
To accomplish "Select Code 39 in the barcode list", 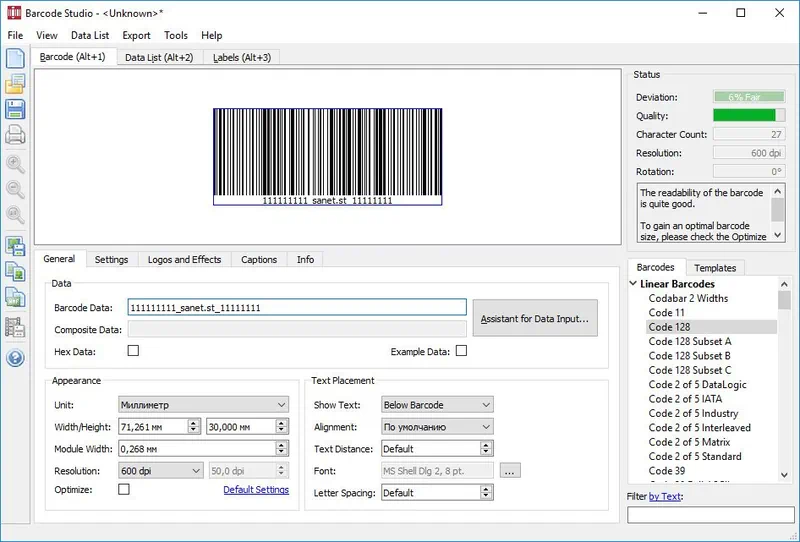I will coord(666,471).
